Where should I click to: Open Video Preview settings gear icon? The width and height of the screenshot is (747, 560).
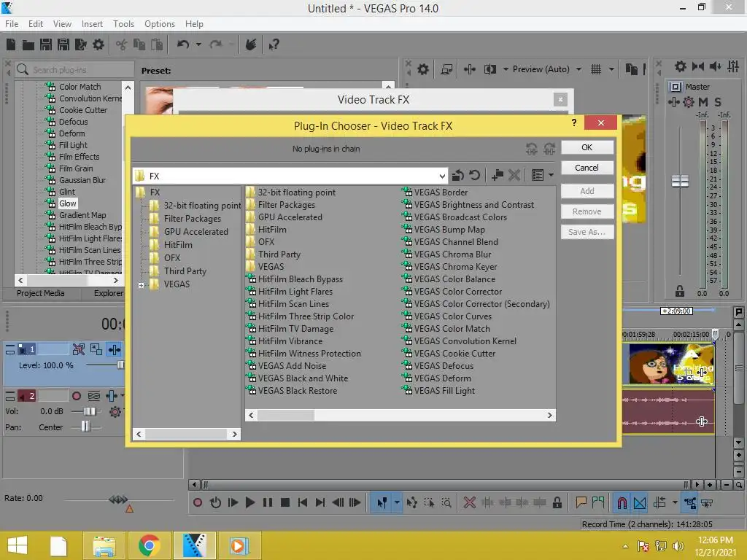coord(422,69)
